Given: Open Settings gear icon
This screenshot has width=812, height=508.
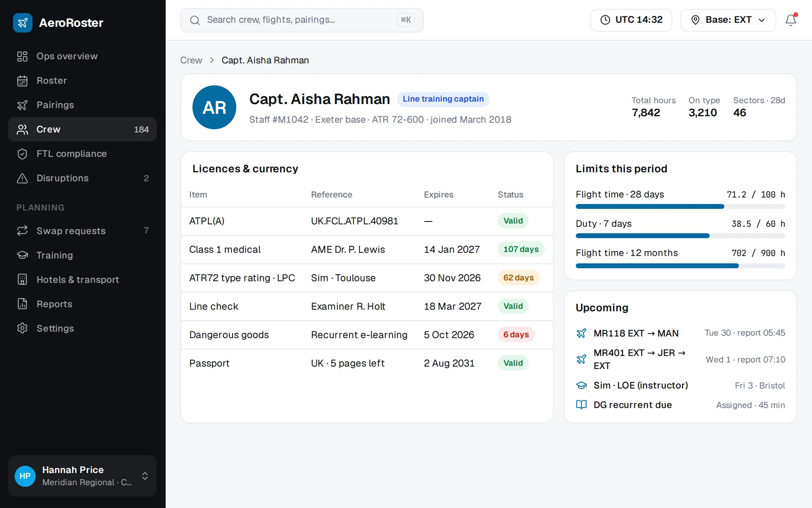Looking at the screenshot, I should pos(22,328).
